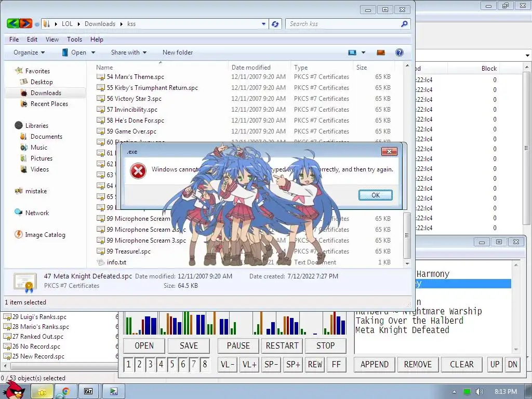Open Music library in sidebar
Screen dimensions: 532x399
(x=38, y=147)
